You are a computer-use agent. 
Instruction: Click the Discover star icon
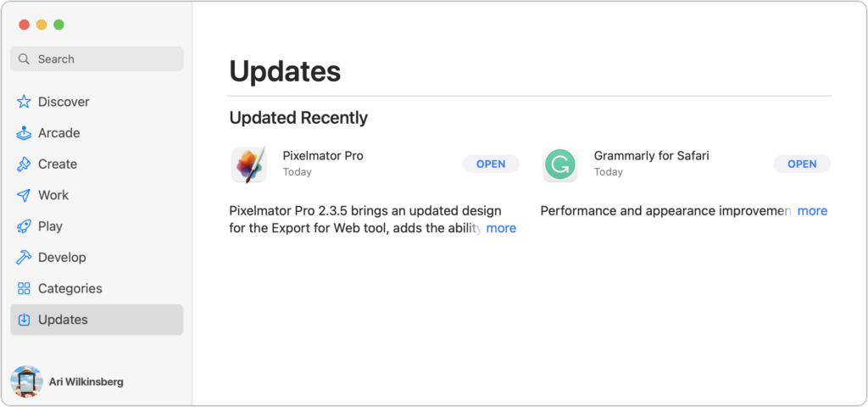(x=24, y=102)
